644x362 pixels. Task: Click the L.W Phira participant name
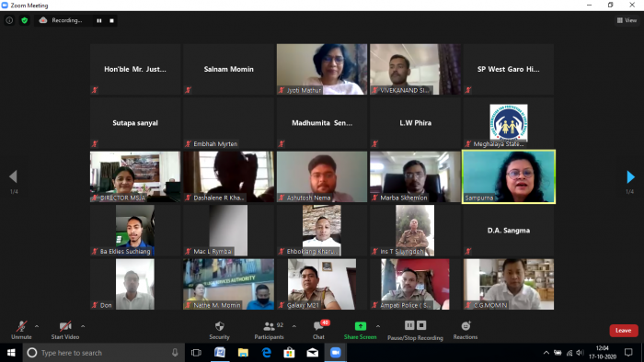[415, 123]
